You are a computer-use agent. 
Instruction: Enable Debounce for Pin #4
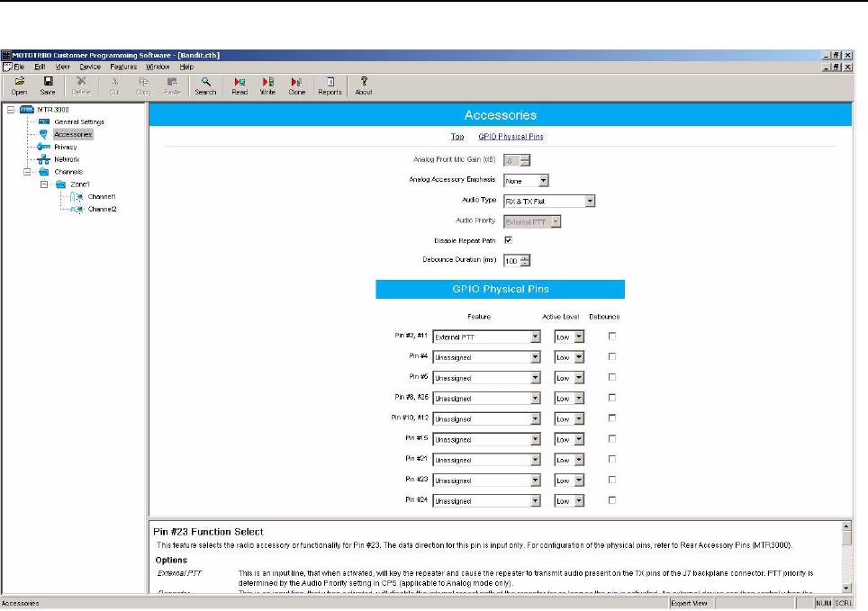click(611, 356)
